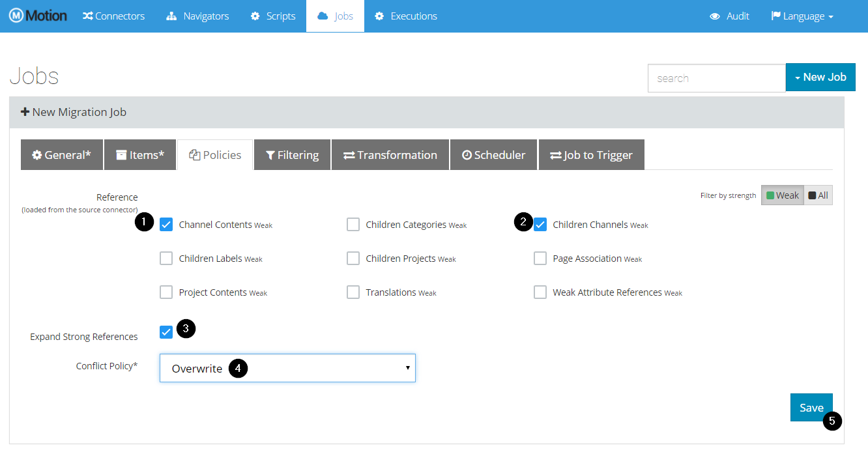Click the funnel icon on Filtering tab
This screenshot has height=452, width=868.
coord(270,155)
